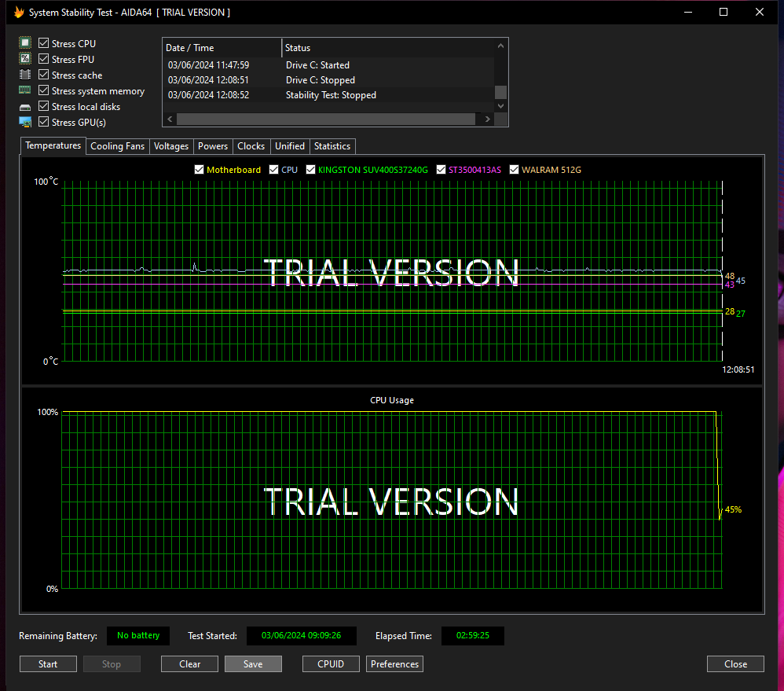Screen dimensions: 784x691
Task: Click the log's horizontal scrollbar thumb
Action: tap(326, 119)
